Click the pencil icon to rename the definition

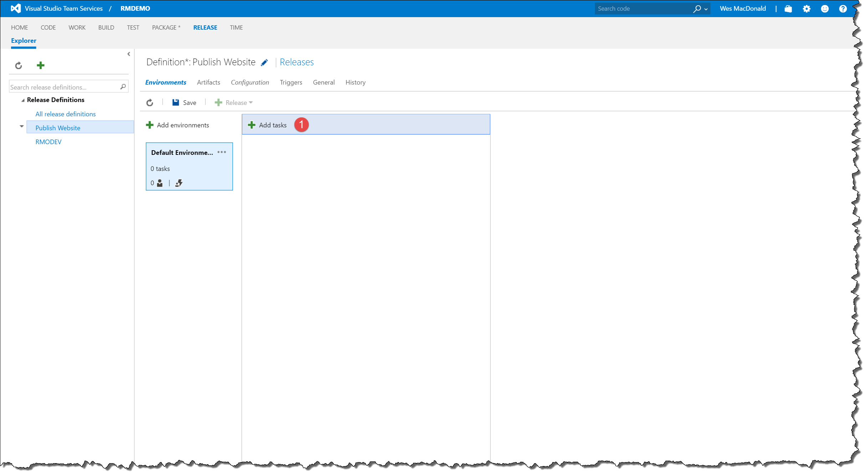(264, 63)
